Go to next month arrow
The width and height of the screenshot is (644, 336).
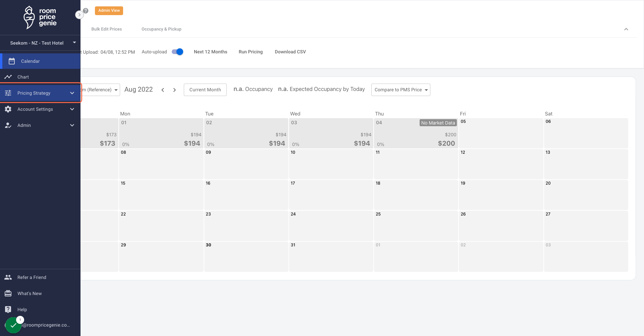(x=174, y=90)
